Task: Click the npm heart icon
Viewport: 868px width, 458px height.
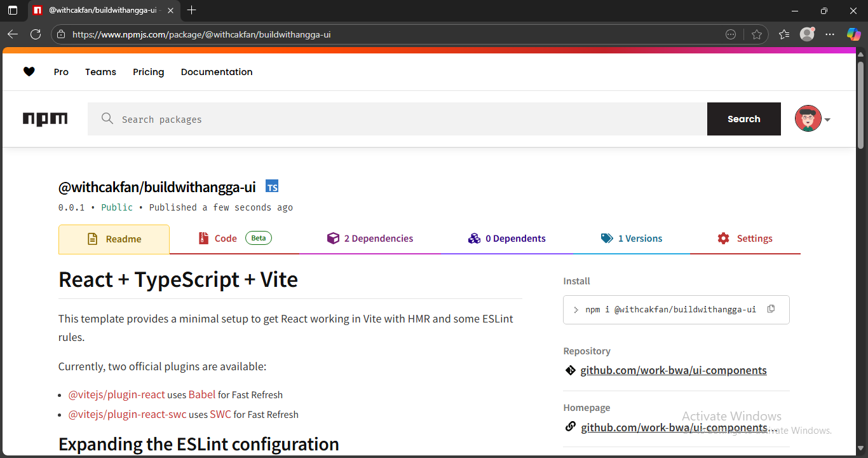Action: click(29, 71)
